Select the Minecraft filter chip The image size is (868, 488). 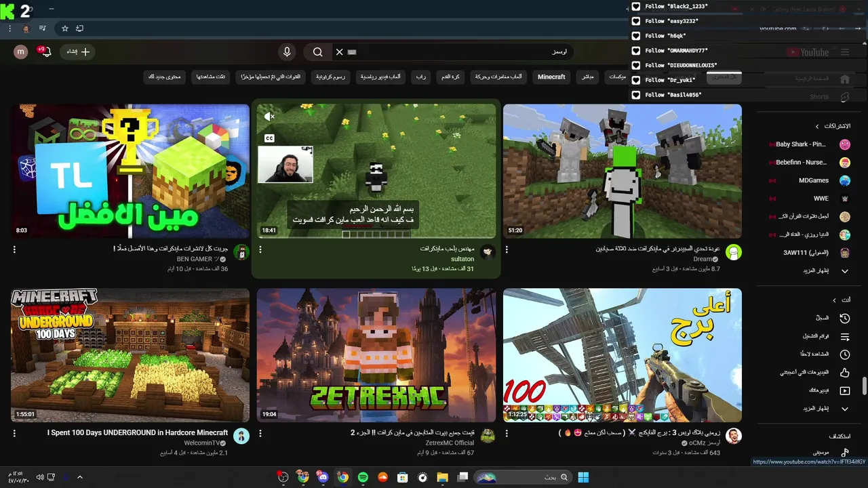(x=551, y=77)
